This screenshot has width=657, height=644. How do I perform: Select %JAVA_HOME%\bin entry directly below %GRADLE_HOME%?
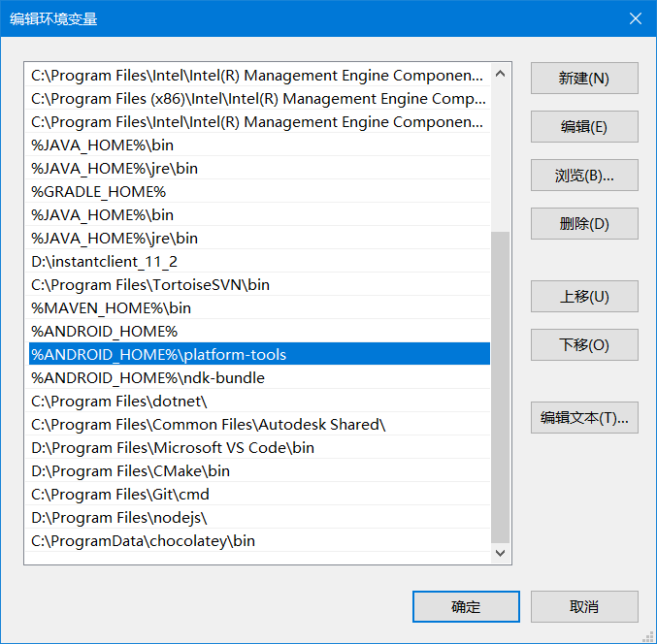point(259,215)
